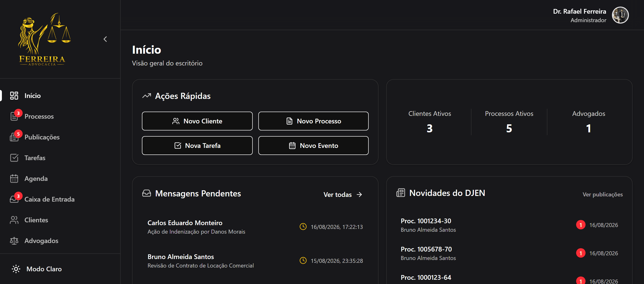Open Carlos Eduardo Monteiro message
644x284 pixels.
point(255,227)
